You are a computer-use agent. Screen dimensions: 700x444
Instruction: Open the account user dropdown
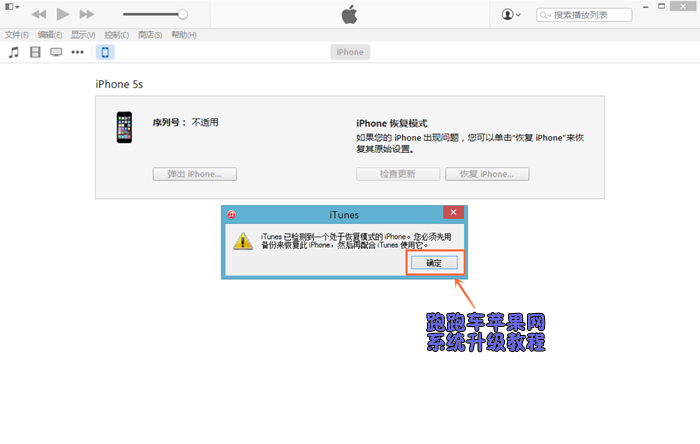511,14
